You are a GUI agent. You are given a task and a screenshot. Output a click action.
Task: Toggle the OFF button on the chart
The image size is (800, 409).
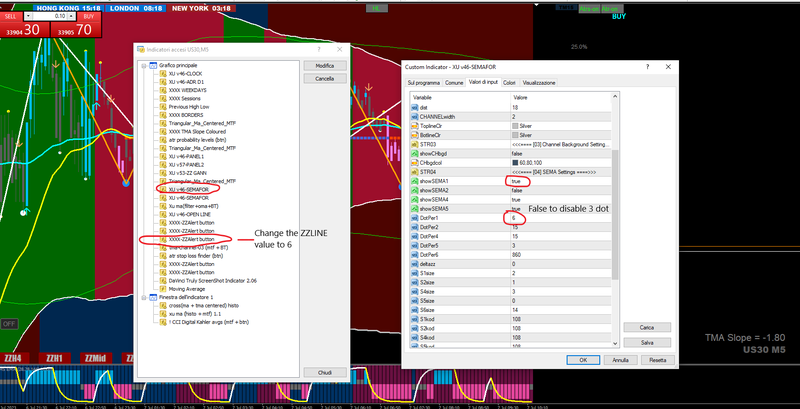click(x=8, y=324)
